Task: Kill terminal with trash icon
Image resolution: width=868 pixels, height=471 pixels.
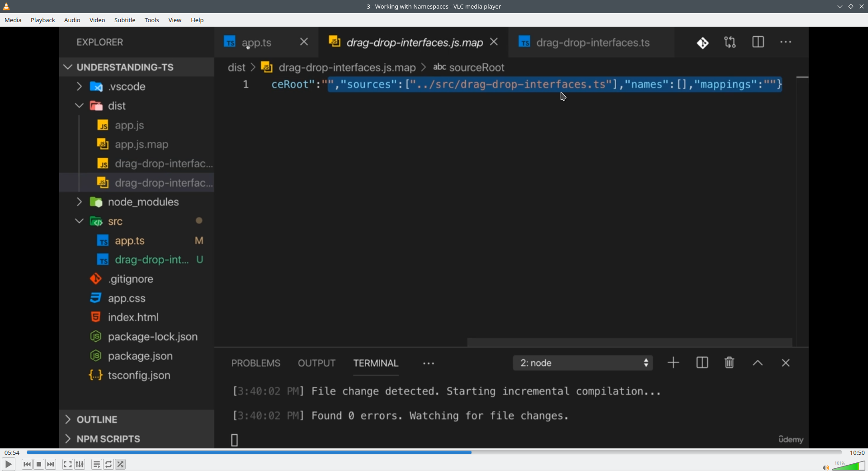Action: point(730,363)
